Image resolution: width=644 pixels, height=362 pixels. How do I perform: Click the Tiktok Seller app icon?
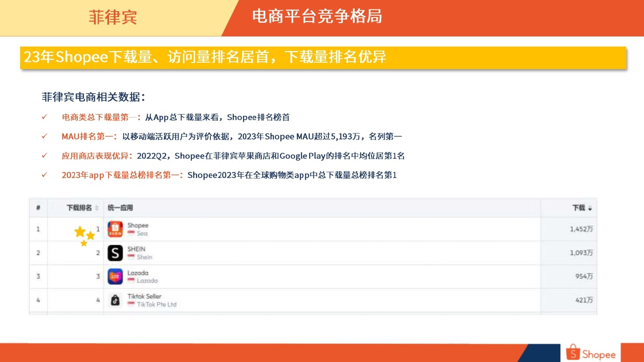115,300
